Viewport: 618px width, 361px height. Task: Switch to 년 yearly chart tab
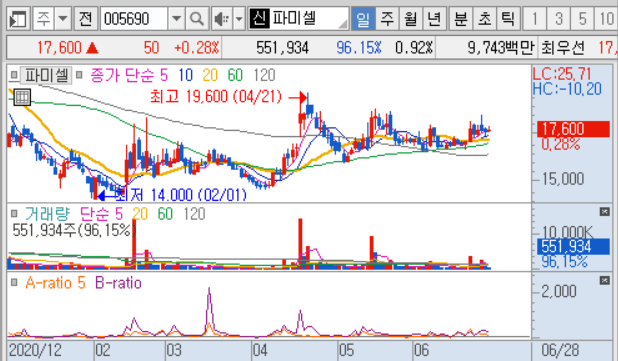tap(434, 19)
